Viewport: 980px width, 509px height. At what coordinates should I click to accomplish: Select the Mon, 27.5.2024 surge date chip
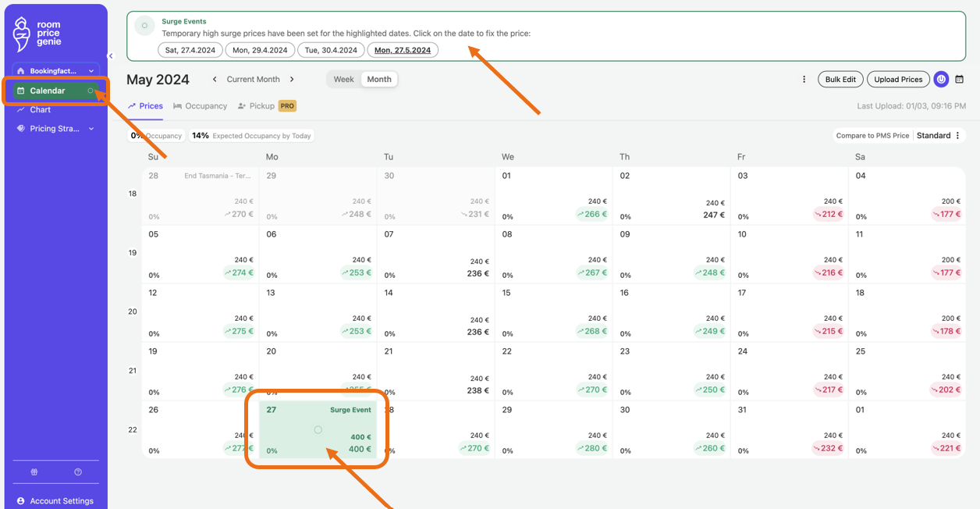point(403,50)
